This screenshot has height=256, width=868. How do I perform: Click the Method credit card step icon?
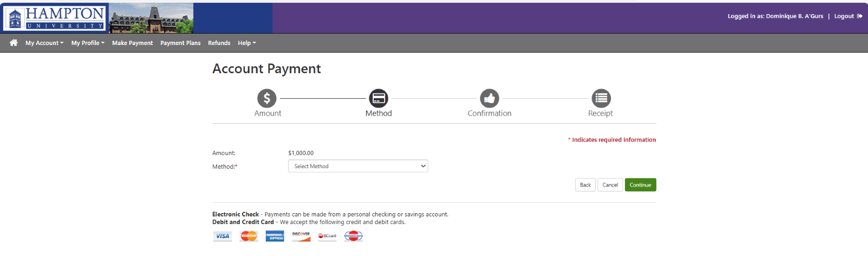point(379,98)
